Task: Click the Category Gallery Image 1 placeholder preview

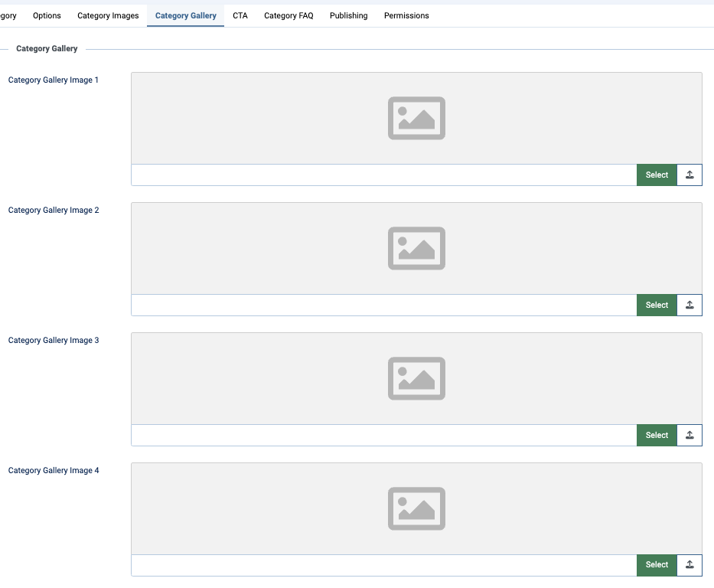Action: (416, 118)
